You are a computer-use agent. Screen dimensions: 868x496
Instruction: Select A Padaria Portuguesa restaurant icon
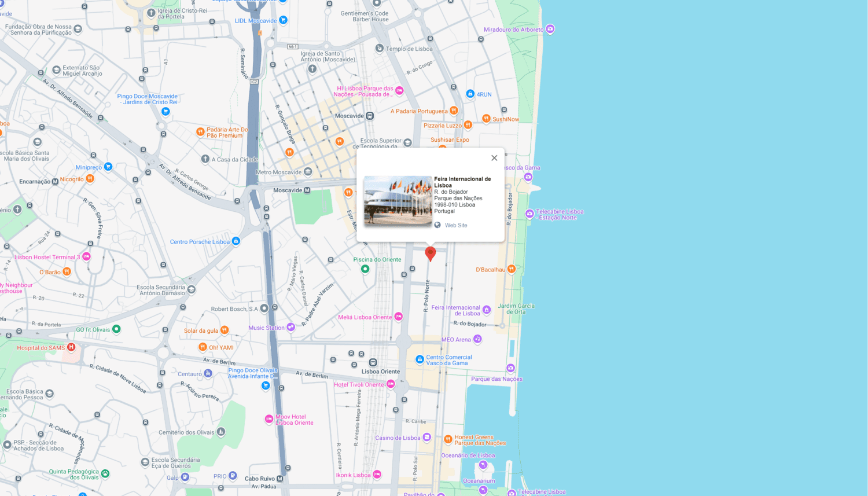tap(454, 111)
